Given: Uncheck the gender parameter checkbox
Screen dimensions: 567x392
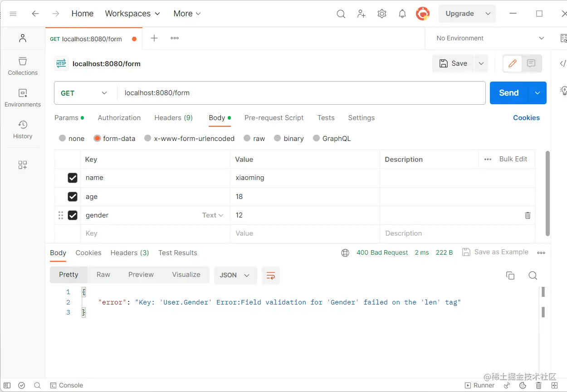Looking at the screenshot, I should tap(73, 215).
